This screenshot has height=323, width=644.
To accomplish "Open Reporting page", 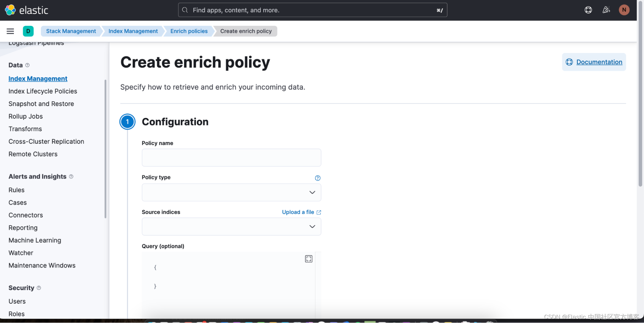I will coord(23,228).
